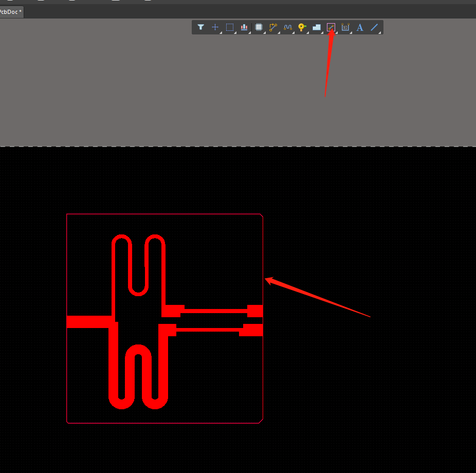Switch to the PcbDoc document tab
This screenshot has height=473, width=476.
11,12
